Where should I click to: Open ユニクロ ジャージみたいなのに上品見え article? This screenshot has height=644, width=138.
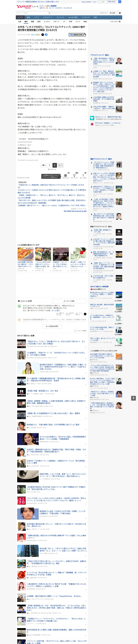click(56, 499)
